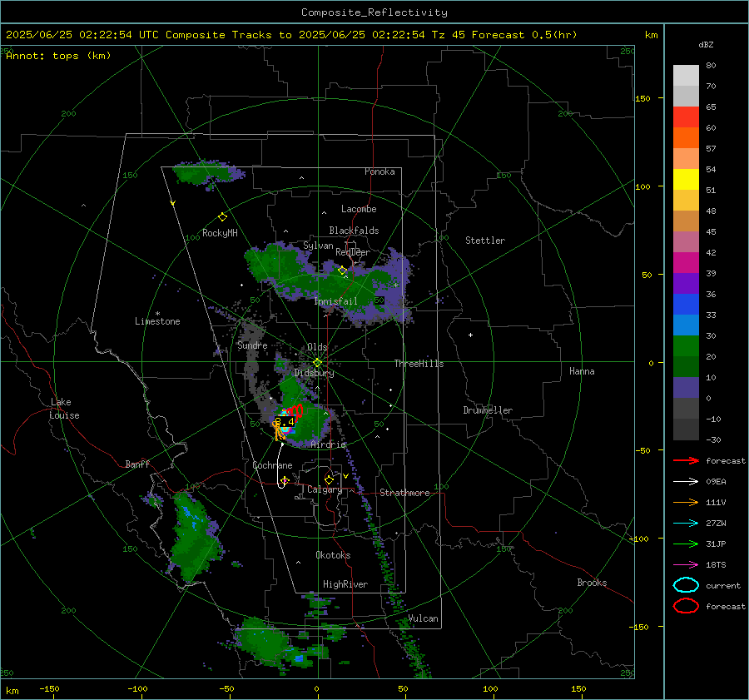Select the RedDeer city label
Image resolution: width=749 pixels, height=700 pixels.
click(x=353, y=252)
